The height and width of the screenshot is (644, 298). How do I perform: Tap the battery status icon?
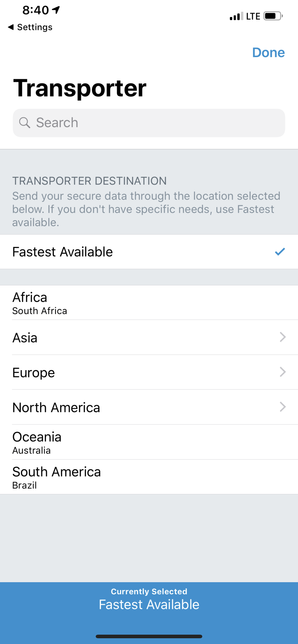273,16
